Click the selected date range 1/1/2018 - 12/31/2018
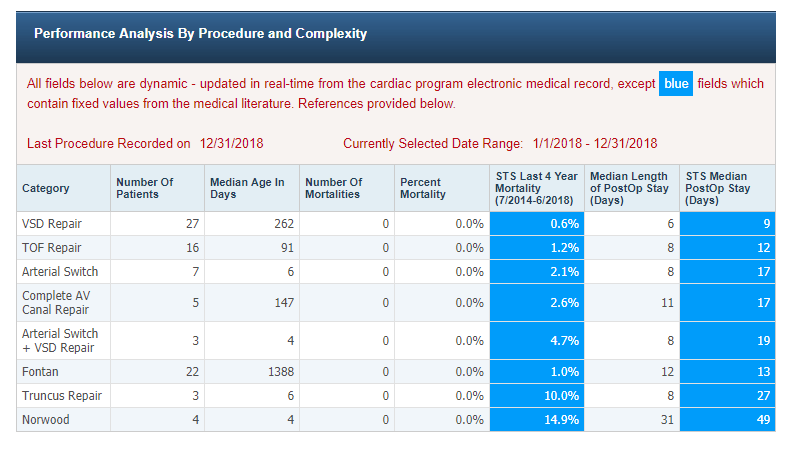Image resolution: width=788 pixels, height=464 pixels. click(x=593, y=144)
